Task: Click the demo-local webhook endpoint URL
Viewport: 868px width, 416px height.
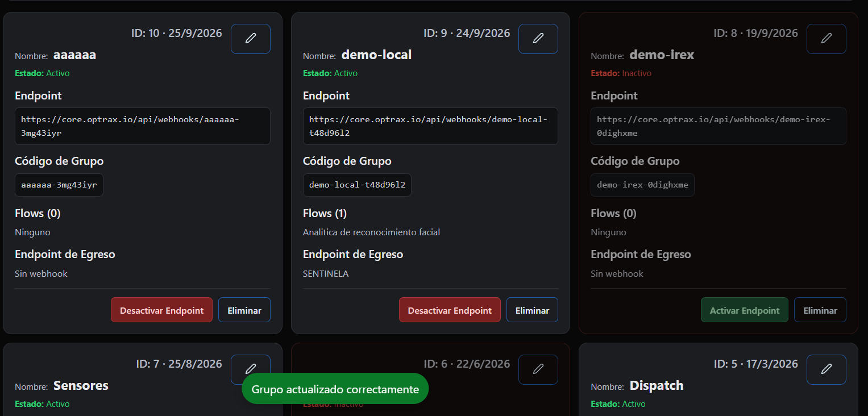Action: (x=430, y=126)
